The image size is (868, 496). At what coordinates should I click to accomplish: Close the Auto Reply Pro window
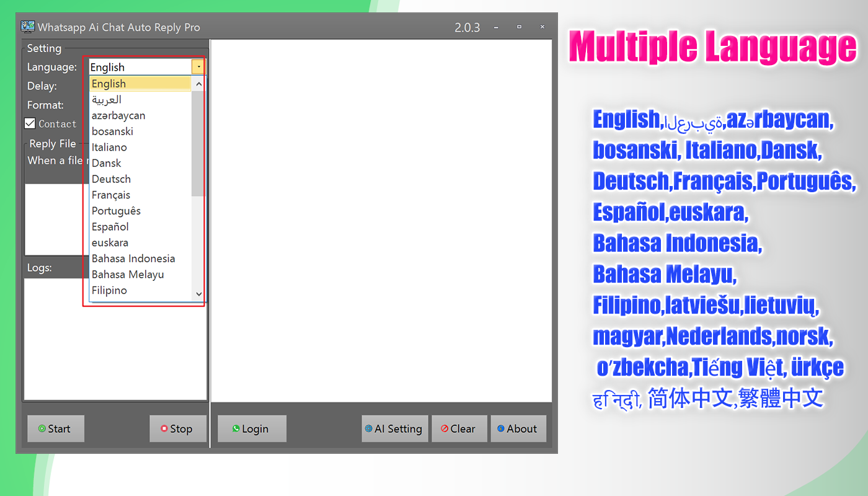(542, 27)
